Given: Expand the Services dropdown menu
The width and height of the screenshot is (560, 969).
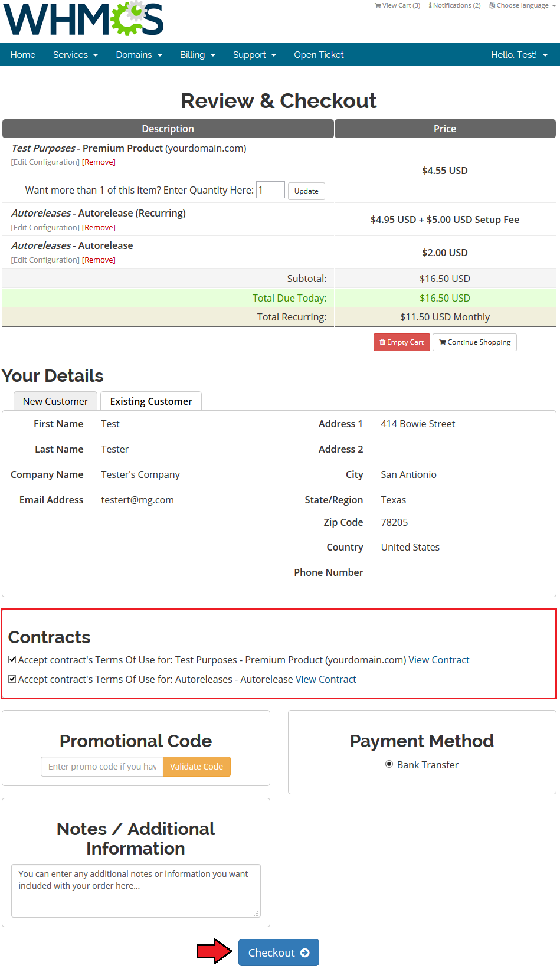Looking at the screenshot, I should 75,55.
